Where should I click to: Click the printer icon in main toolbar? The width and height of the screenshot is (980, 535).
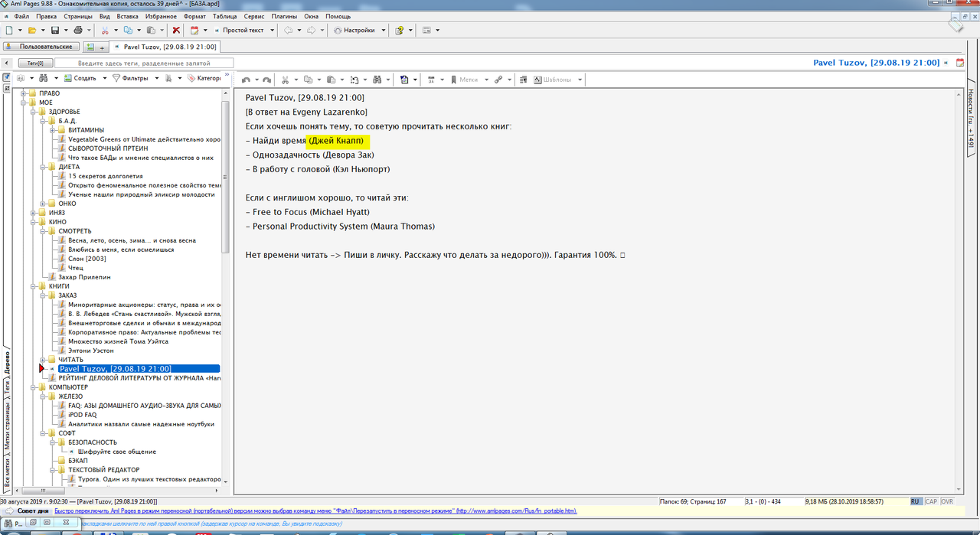(78, 31)
